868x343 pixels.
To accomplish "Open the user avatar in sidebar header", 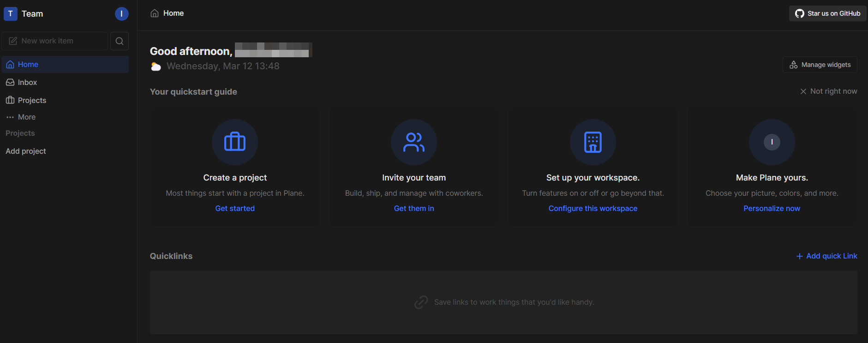I will [121, 14].
